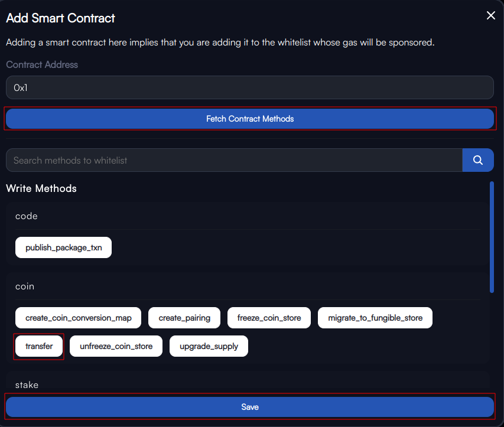Click the methods list vertical scrollbar
The width and height of the screenshot is (504, 427).
tap(492, 237)
